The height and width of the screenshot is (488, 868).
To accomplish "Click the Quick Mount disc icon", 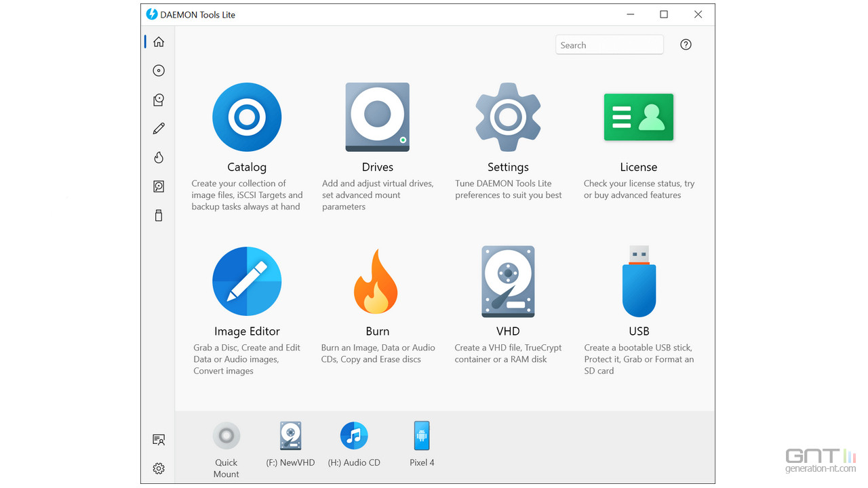I will click(226, 436).
